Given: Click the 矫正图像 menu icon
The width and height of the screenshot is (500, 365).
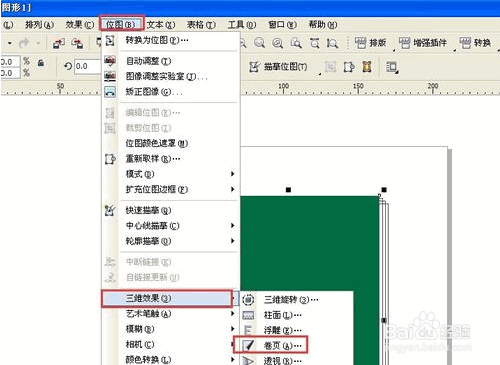Looking at the screenshot, I should point(110,92).
